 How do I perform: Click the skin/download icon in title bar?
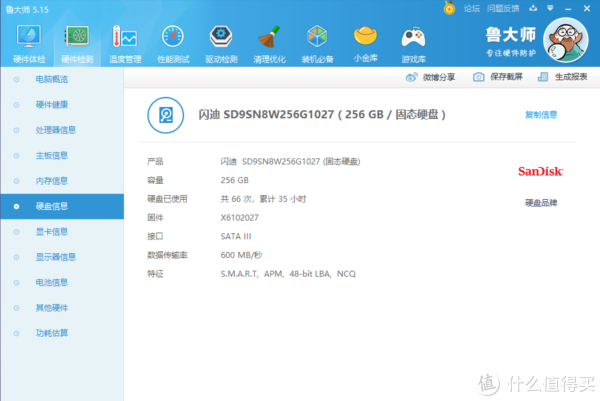coord(533,8)
